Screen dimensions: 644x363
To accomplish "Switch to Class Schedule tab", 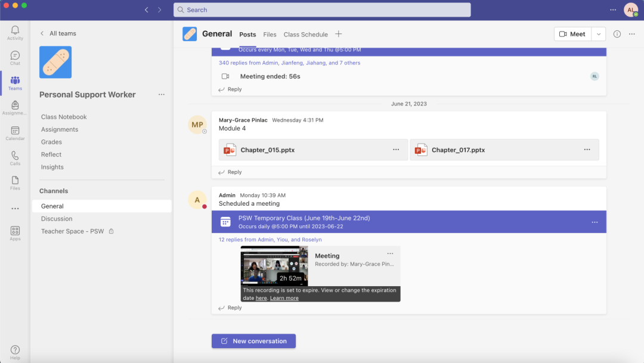I will tap(305, 35).
